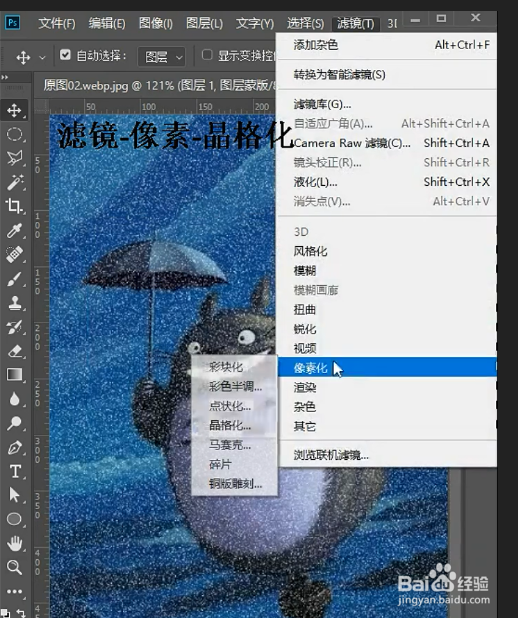This screenshot has height=618, width=518.
Task: Expand the toolbox double-arrow toggle
Action: 5,77
